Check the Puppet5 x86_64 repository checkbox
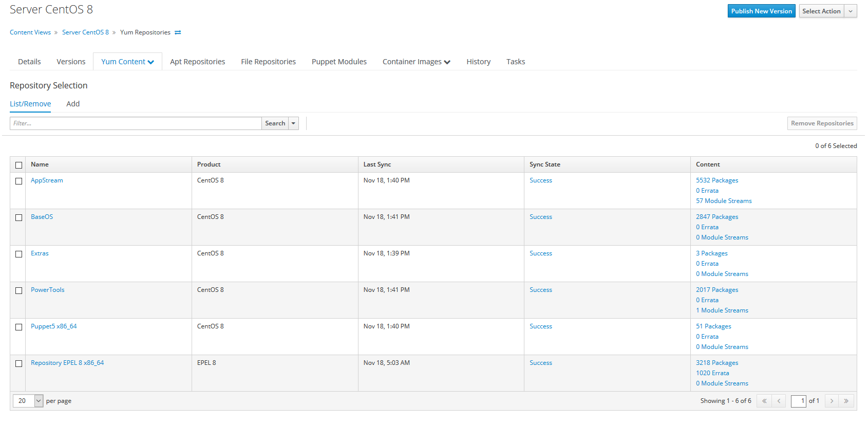The height and width of the screenshot is (424, 868). click(x=19, y=327)
